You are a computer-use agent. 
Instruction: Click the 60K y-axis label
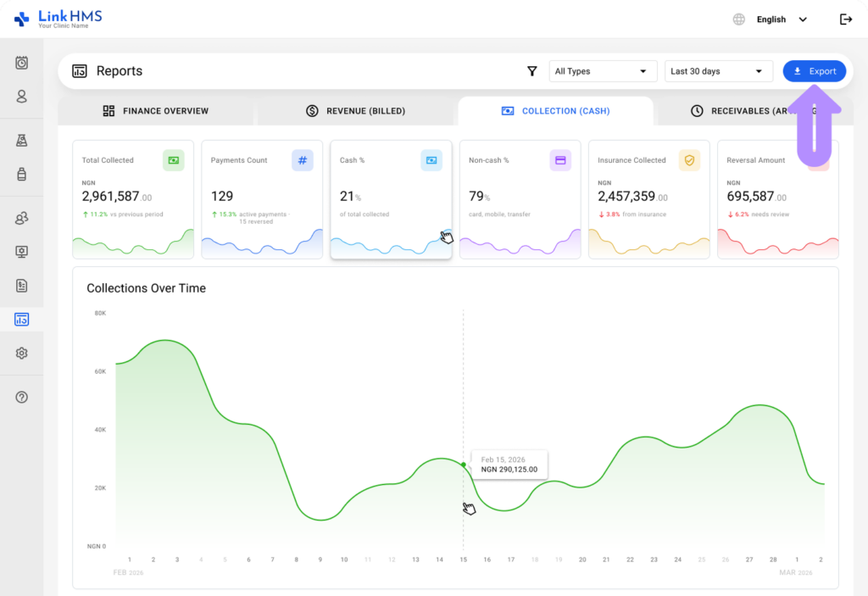tap(100, 371)
